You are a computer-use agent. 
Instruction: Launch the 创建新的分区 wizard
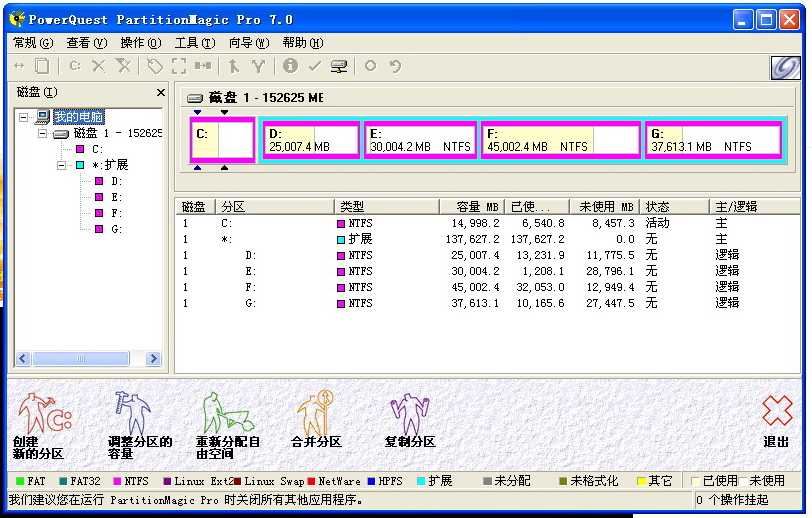[41, 426]
